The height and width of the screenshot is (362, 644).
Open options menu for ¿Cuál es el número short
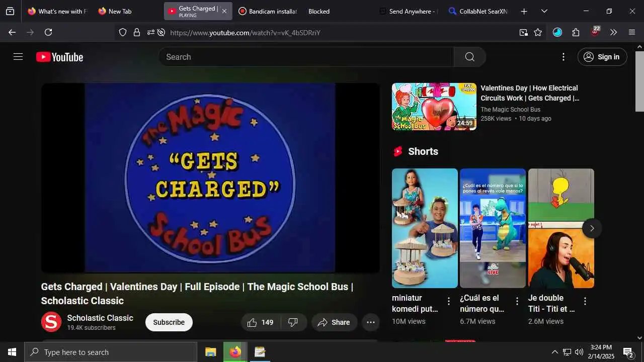[x=517, y=301]
